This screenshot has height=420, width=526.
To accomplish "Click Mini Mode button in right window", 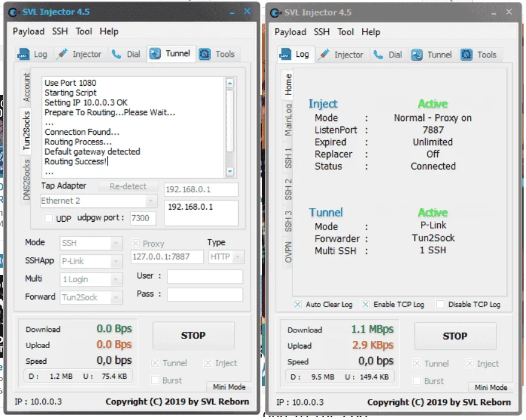I will pos(491,387).
